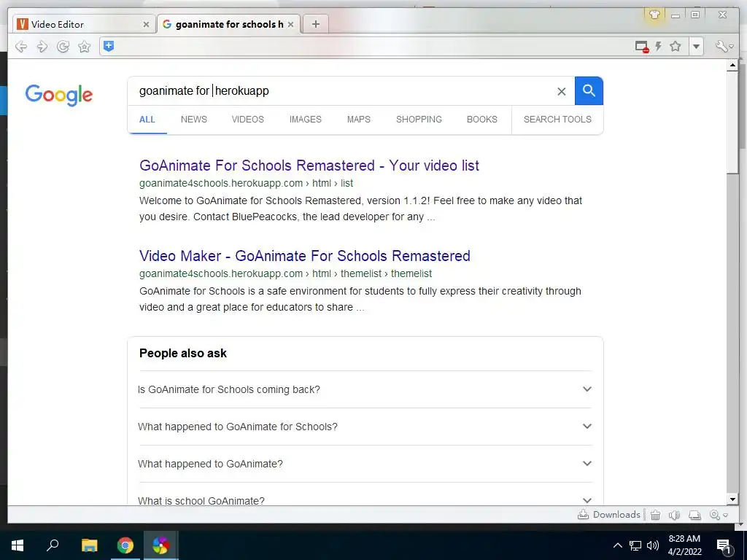Screen dimensions: 747x560
Task: Click the blue shield icon in address bar
Action: pyautogui.click(x=109, y=46)
